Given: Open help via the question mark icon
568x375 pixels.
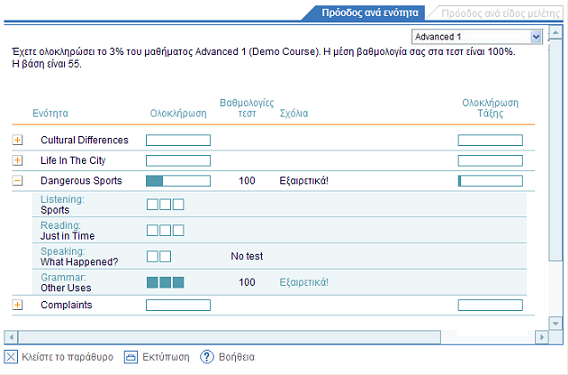Looking at the screenshot, I should [207, 357].
